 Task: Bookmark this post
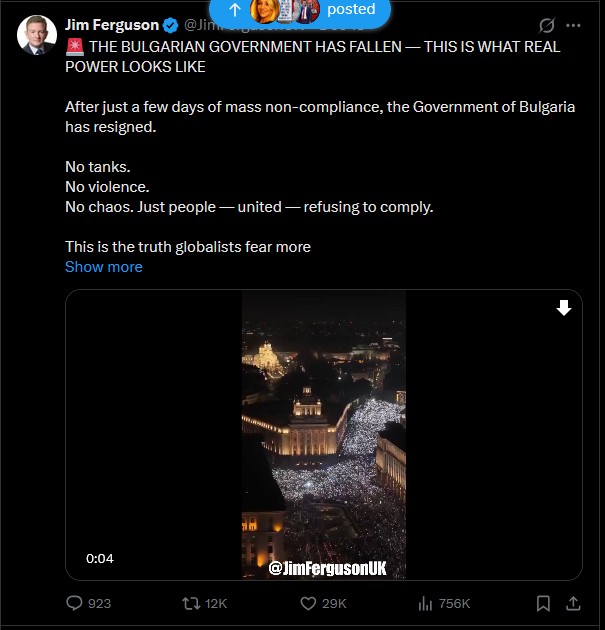point(543,603)
